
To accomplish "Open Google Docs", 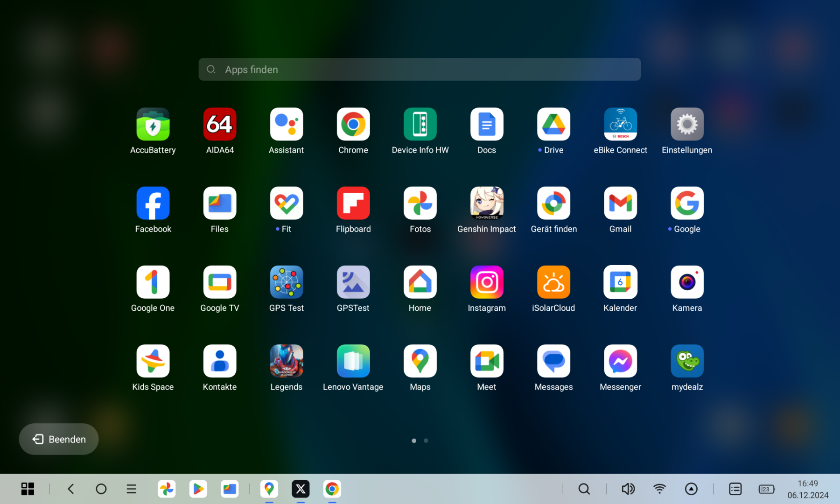I will [487, 124].
